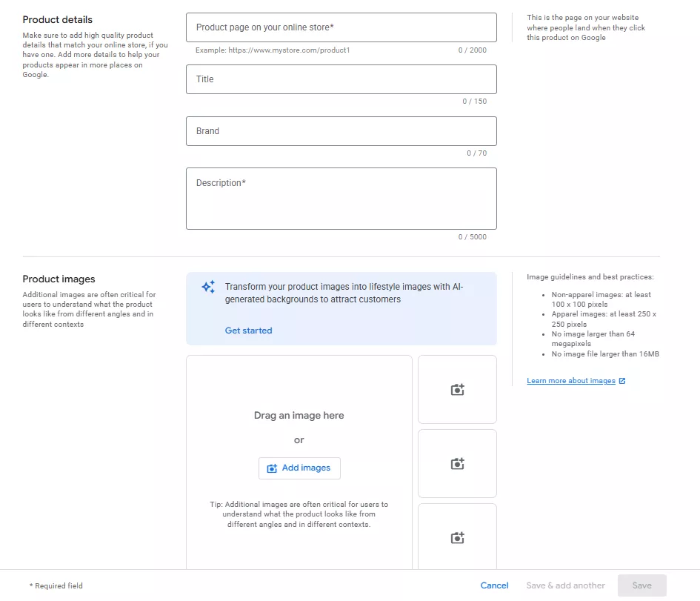Click the bottom add-image placeholder icon
The width and height of the screenshot is (700, 601).
tap(458, 538)
